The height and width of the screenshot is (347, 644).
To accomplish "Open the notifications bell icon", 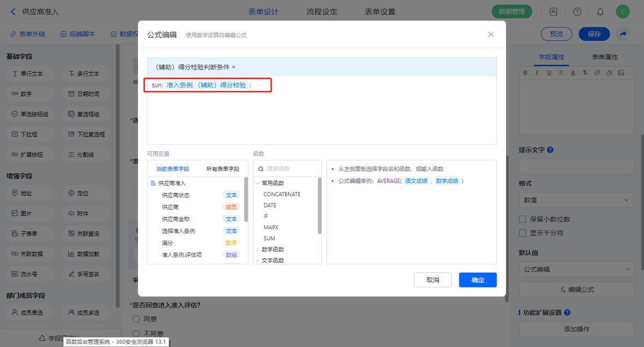I will [600, 11].
